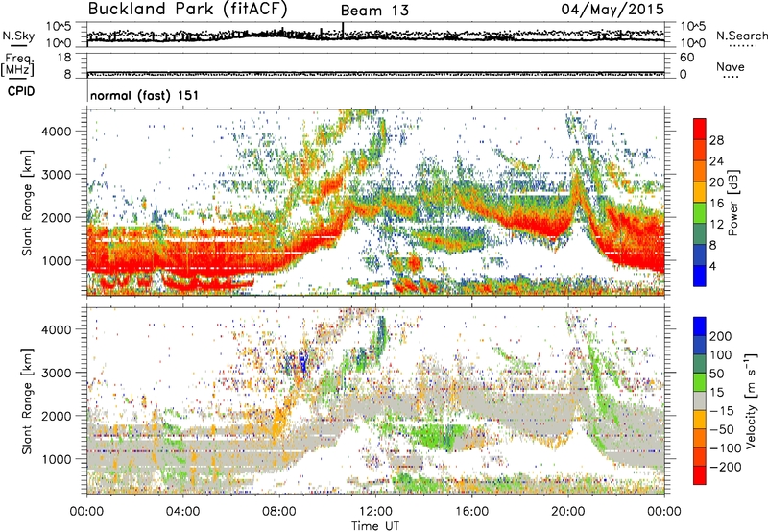Click the 'Buckland Park (fitACF)' plot title

pyautogui.click(x=187, y=9)
